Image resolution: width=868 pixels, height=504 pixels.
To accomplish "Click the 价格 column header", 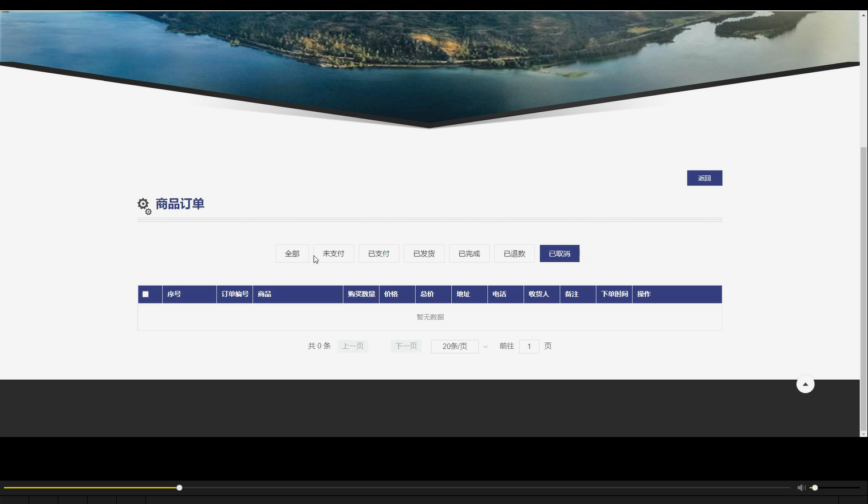I will pos(397,294).
